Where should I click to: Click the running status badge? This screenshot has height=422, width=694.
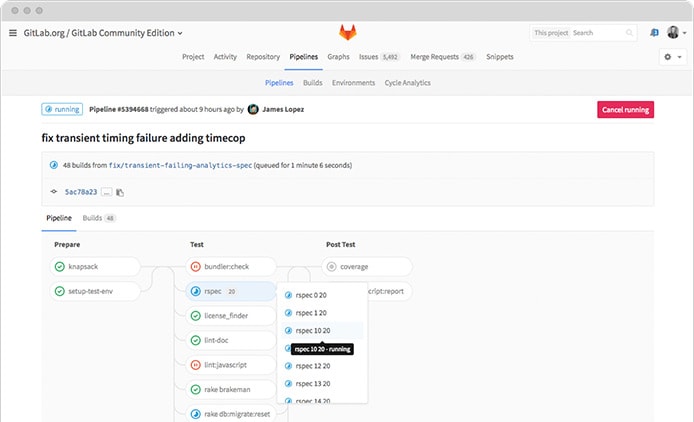pos(62,109)
